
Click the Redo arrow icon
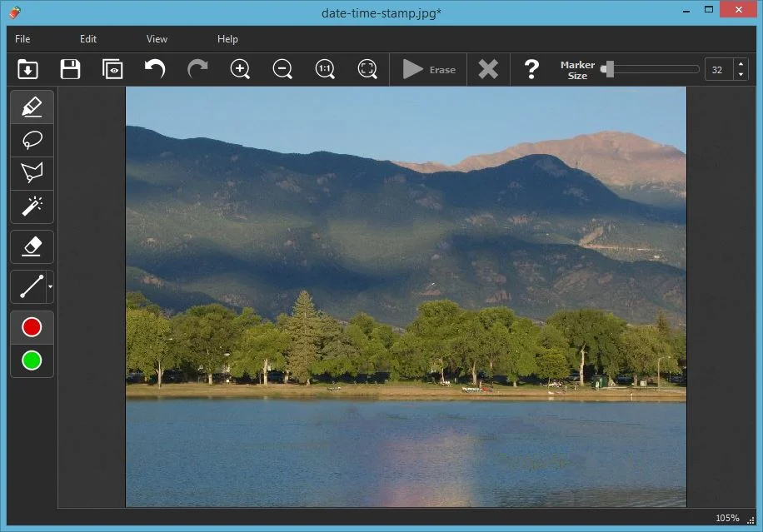coord(197,69)
